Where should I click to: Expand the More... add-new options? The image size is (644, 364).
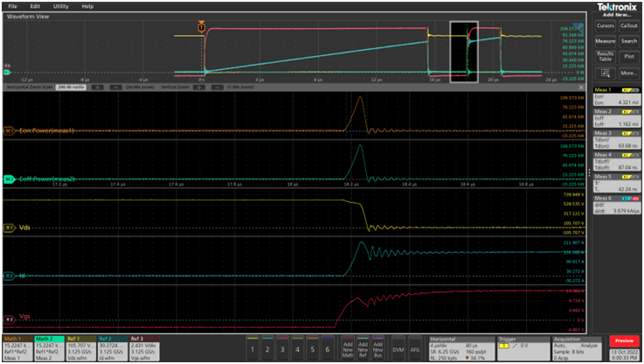(x=628, y=73)
